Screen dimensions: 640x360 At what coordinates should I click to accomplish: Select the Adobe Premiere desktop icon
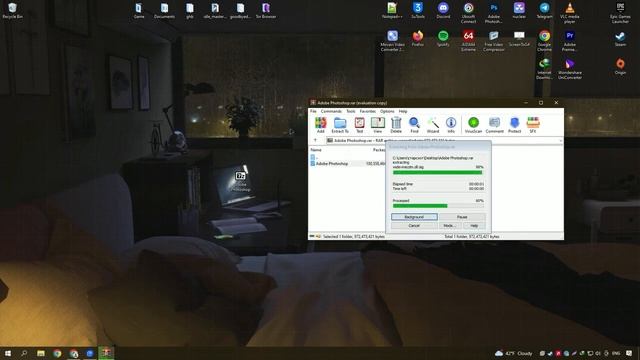tap(570, 40)
